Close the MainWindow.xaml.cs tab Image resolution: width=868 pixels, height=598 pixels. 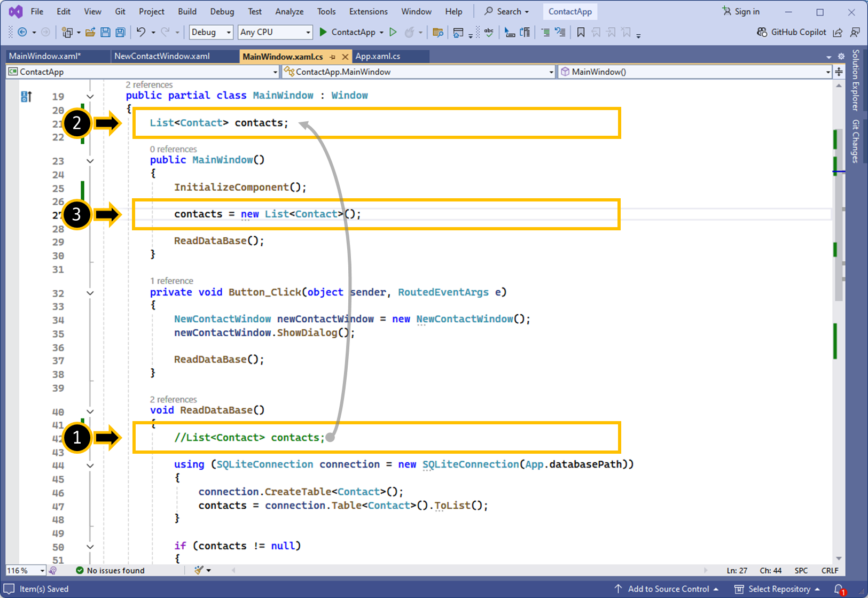pyautogui.click(x=345, y=56)
